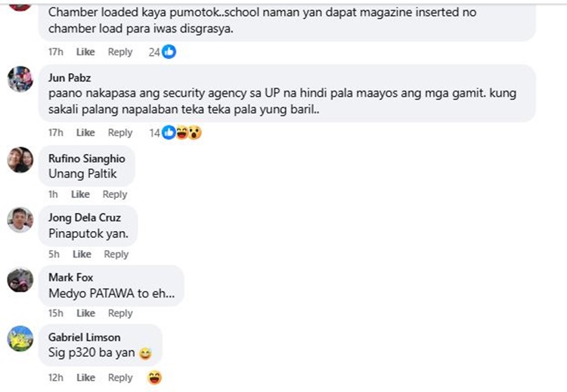Open Gabriel Limson's avatar
The height and width of the screenshot is (392, 567).
[20, 338]
